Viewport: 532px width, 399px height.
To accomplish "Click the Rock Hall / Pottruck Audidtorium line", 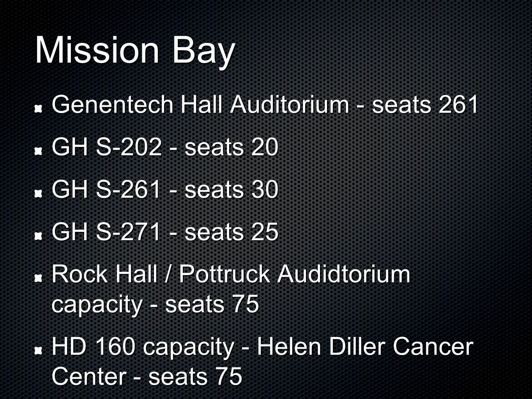I will click(231, 274).
